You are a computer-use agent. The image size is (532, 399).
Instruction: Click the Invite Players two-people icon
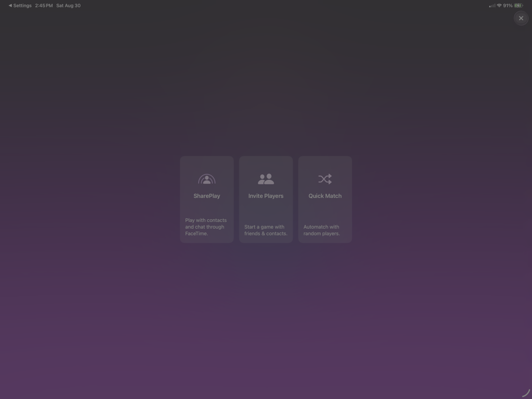(265, 179)
